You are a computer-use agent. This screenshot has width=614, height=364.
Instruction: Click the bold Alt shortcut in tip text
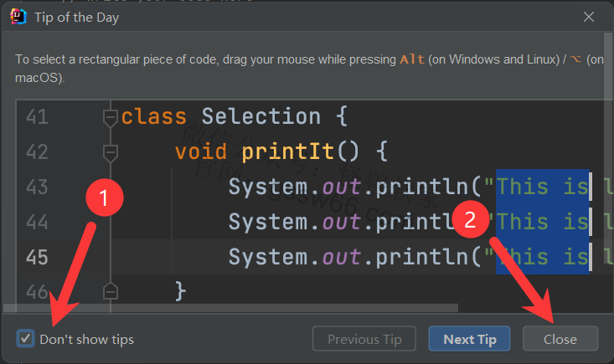(x=412, y=59)
